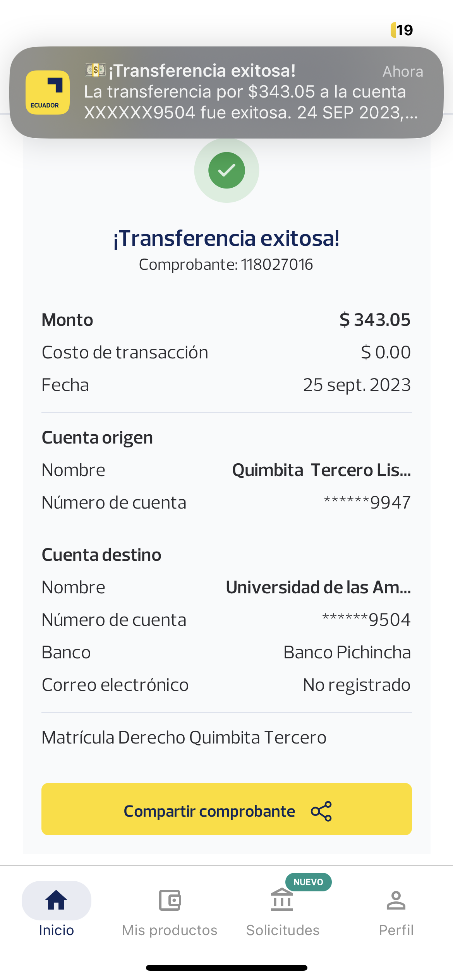453x980 pixels.
Task: Tap the home indicator bar at bottom
Action: [x=226, y=968]
